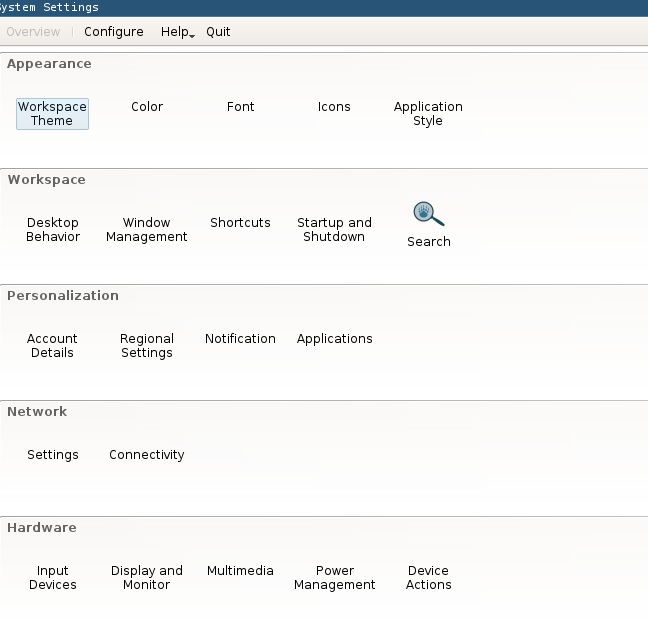
Task: Open Window Management settings
Action: pyautogui.click(x=147, y=230)
